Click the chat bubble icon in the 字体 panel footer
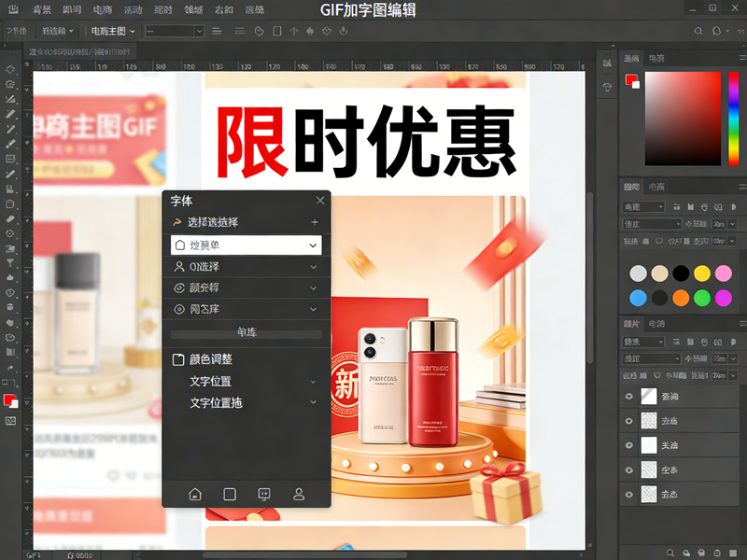Viewport: 747px width, 560px height. point(263,495)
